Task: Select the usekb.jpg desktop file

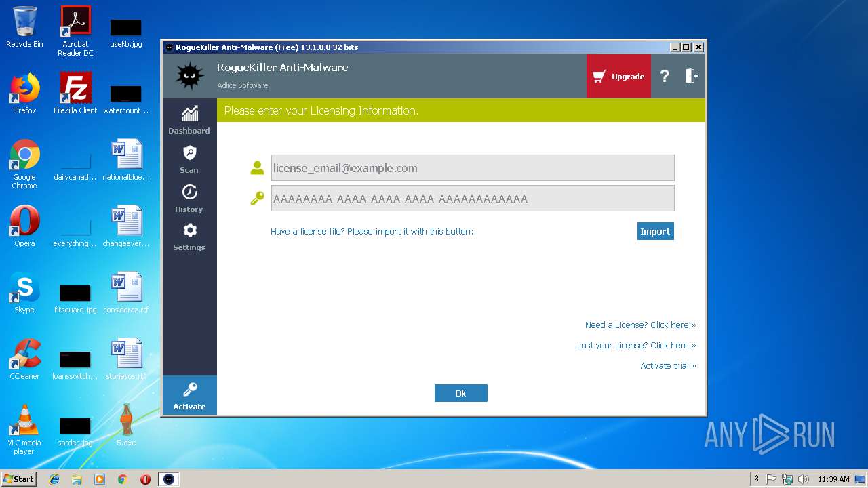Action: [x=126, y=33]
